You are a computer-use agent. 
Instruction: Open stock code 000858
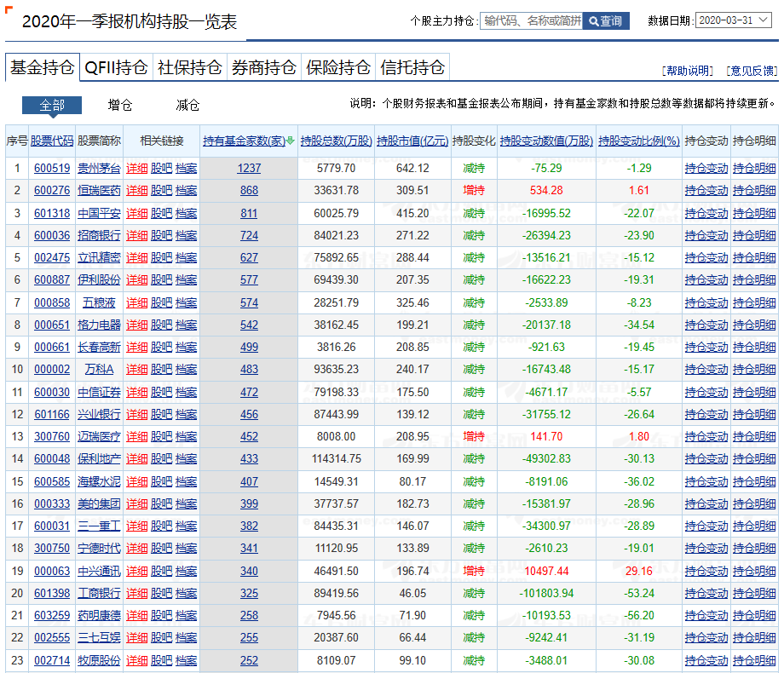tap(52, 303)
